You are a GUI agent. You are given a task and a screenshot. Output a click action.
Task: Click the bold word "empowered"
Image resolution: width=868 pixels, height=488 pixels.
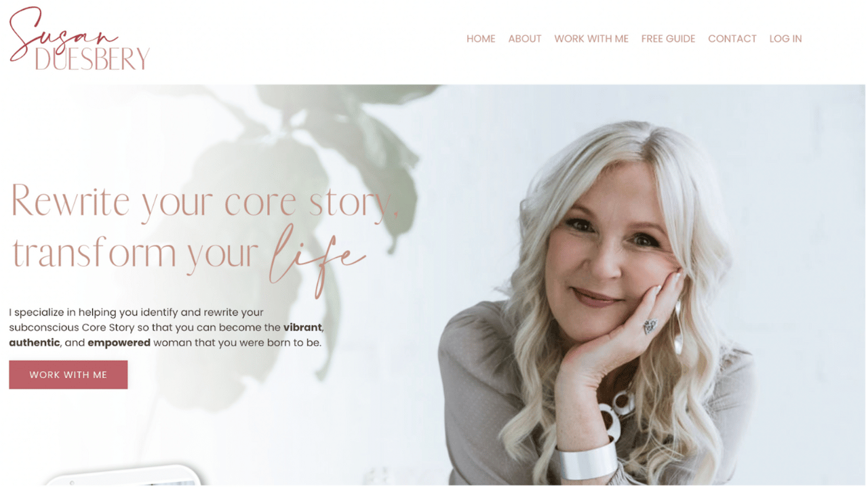pos(119,342)
